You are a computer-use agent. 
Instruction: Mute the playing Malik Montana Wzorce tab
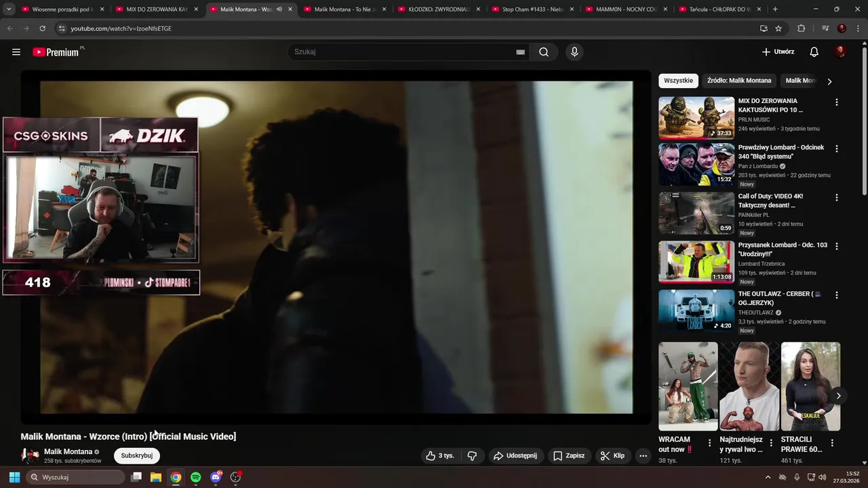(x=279, y=9)
